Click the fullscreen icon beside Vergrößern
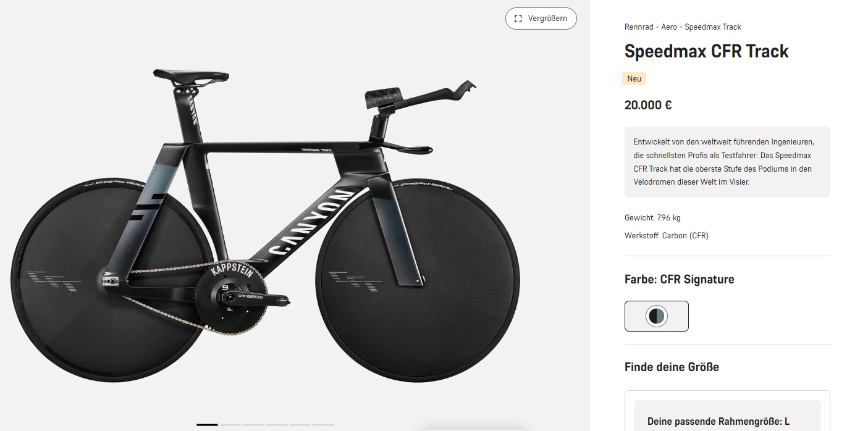 tap(518, 19)
